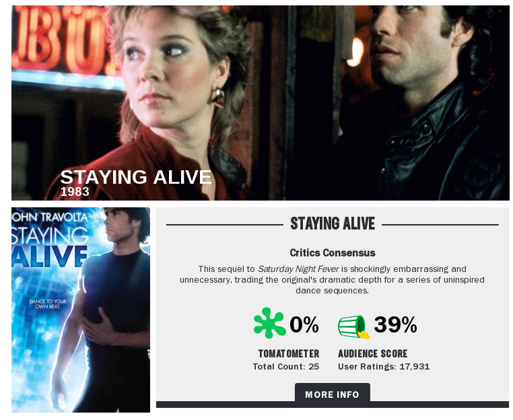Click 'Dance to your own beat' poster tagline
The height and width of the screenshot is (420, 513).
pyautogui.click(x=48, y=304)
